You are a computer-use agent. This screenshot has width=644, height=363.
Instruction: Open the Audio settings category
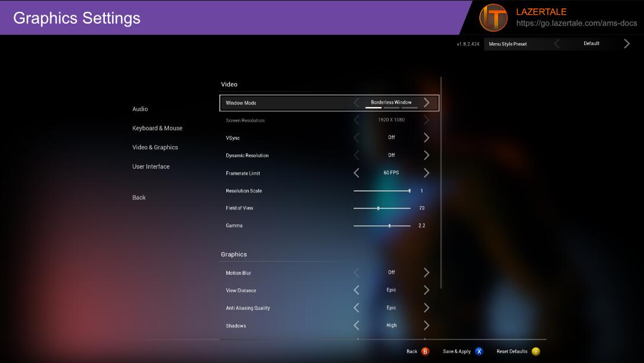140,109
